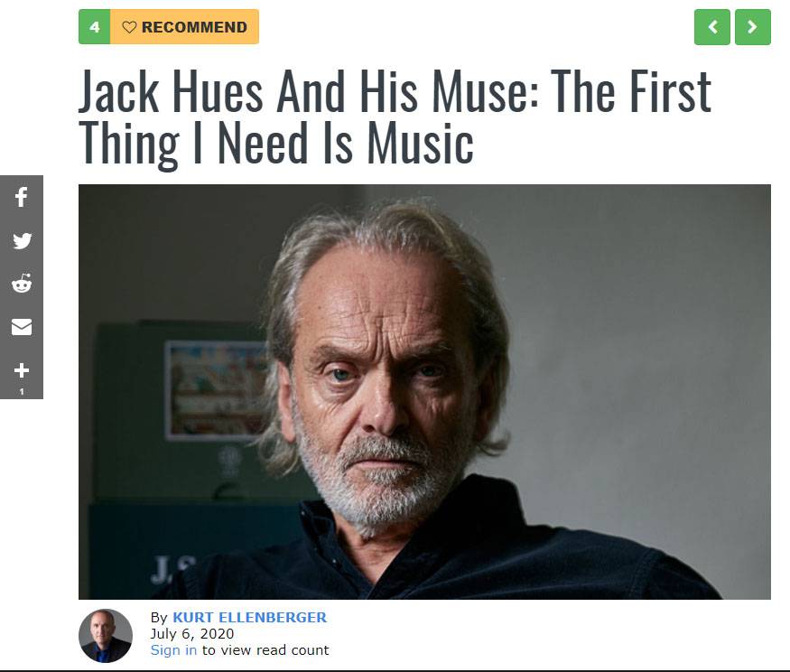Screen dimensions: 790x672
Task: Share article via email envelope icon
Action: (x=21, y=327)
